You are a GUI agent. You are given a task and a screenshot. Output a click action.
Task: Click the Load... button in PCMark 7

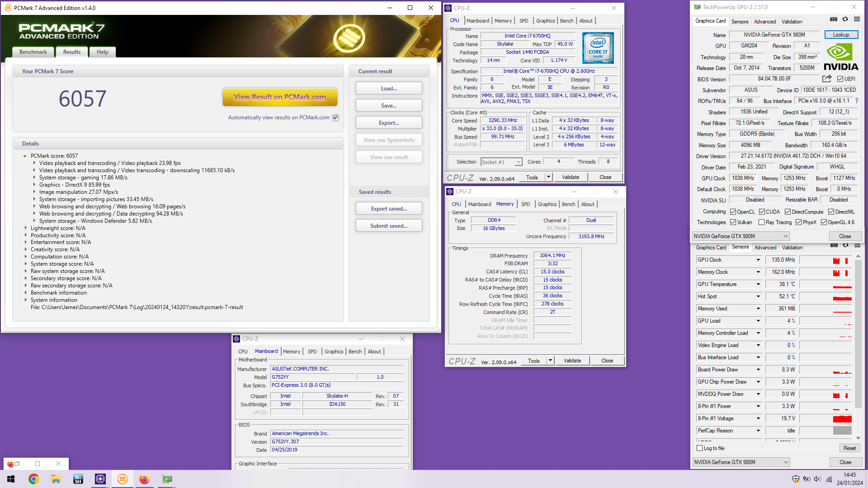point(389,89)
